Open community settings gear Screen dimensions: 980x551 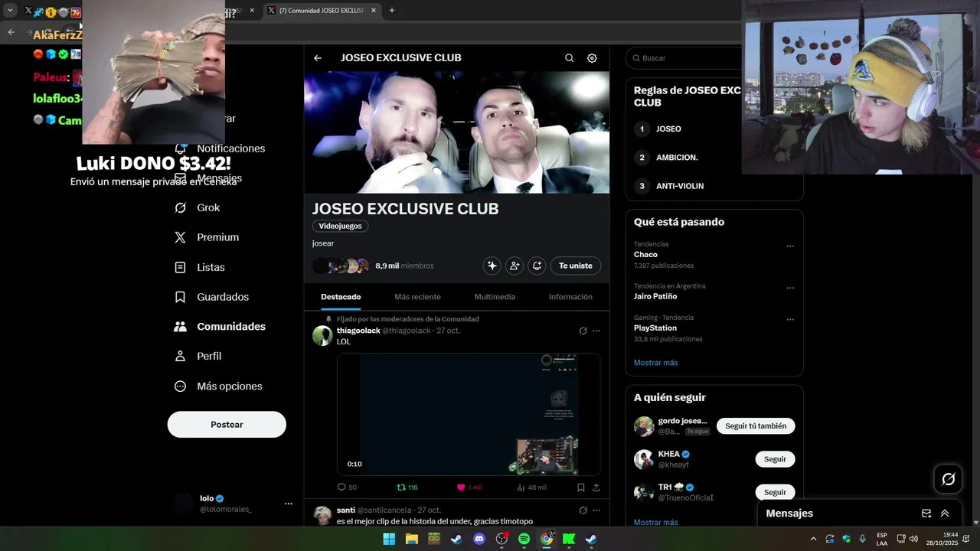(x=592, y=58)
